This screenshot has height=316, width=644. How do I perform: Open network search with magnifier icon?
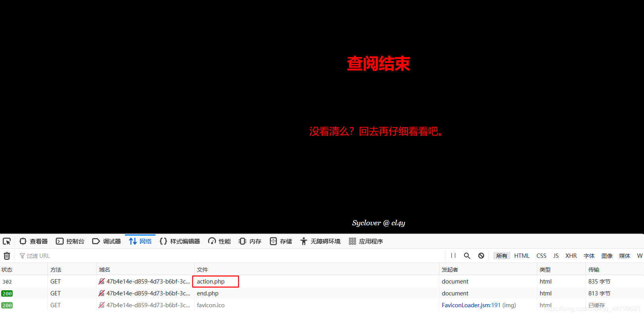click(467, 256)
